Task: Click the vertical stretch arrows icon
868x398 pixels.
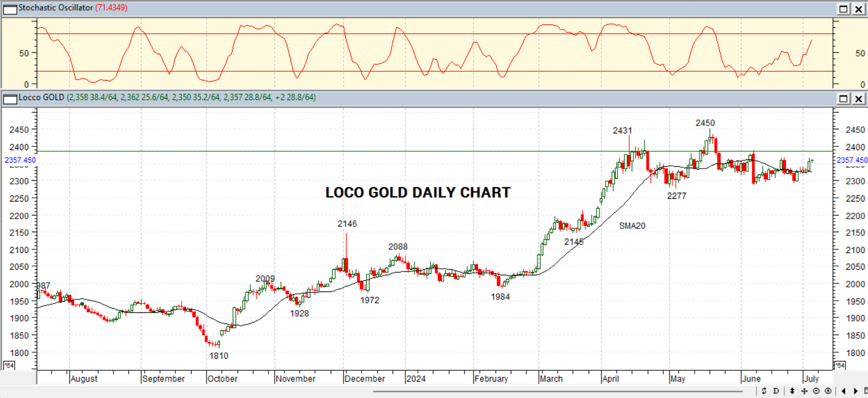Action: (x=792, y=391)
